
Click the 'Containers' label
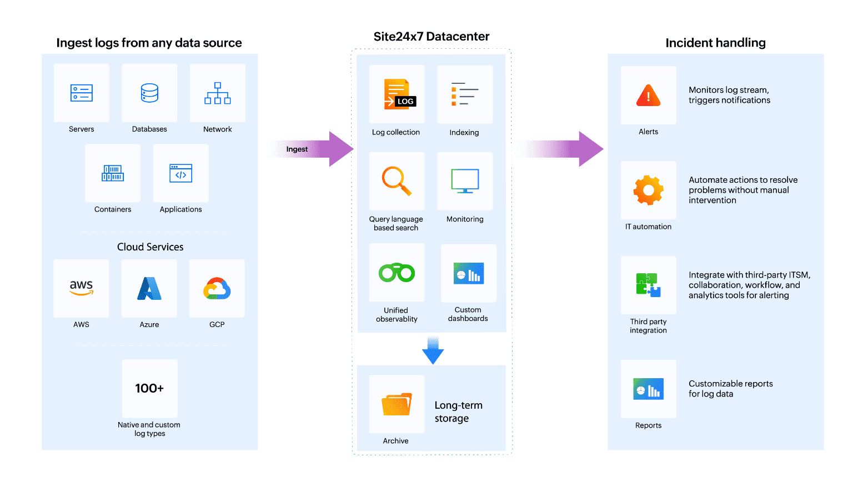click(113, 209)
